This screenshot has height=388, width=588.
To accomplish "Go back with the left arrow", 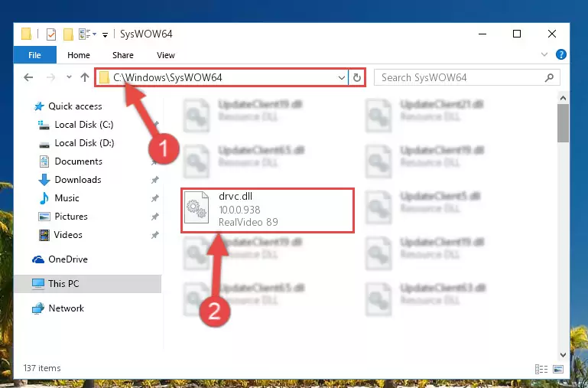I will click(28, 77).
